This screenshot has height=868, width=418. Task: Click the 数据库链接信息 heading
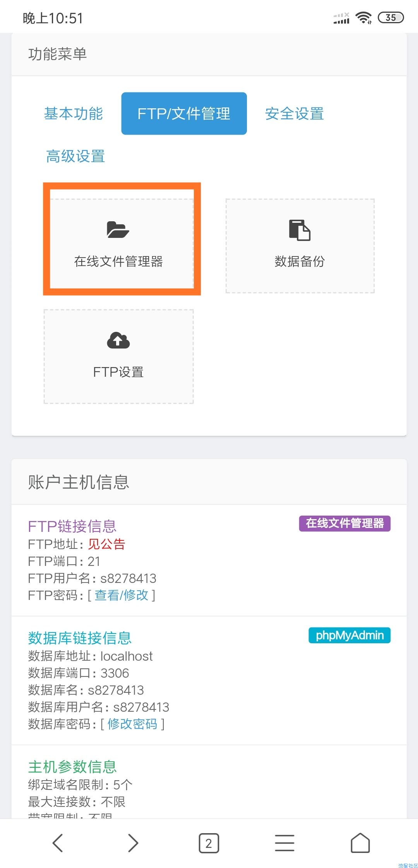(x=80, y=638)
